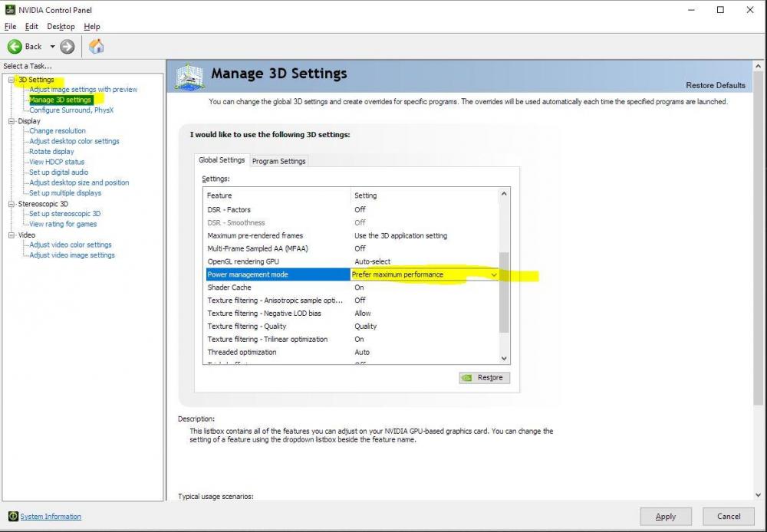Click the Manage 3D Settings header icon
The width and height of the screenshot is (767, 532).
point(189,77)
